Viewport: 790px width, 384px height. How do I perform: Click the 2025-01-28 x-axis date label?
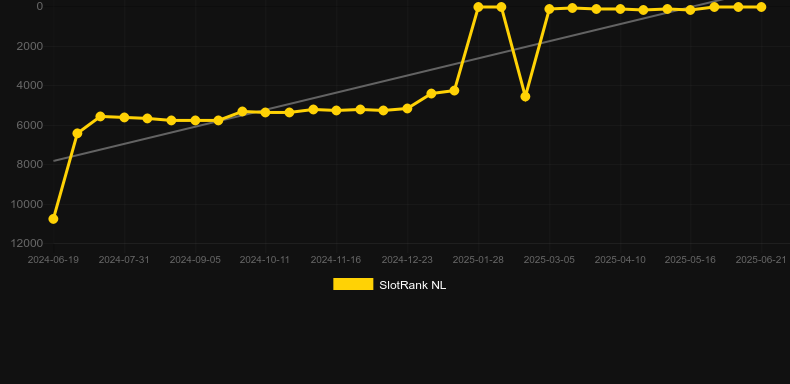click(478, 260)
